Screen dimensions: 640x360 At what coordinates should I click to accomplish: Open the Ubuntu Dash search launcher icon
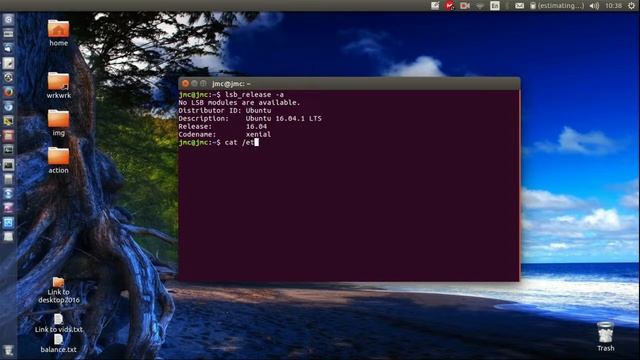point(8,20)
